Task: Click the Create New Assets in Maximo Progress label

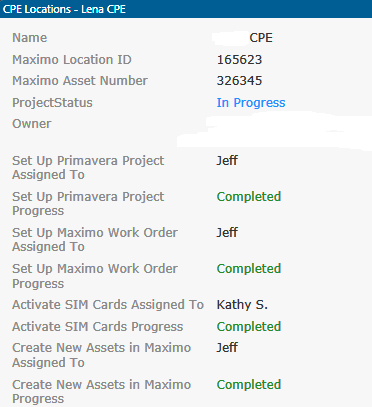Action: (x=102, y=392)
